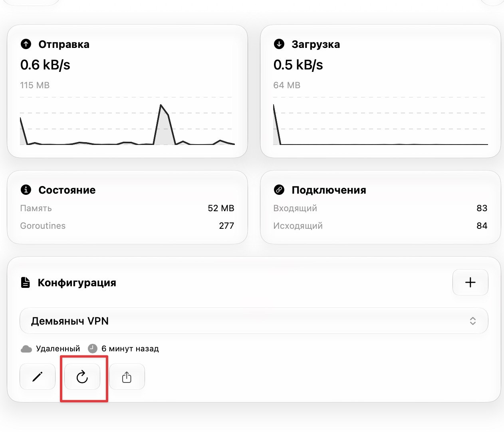Screen dimensions: 504x432
Task: Click the 6 минут назад timestamp
Action: (x=130, y=349)
